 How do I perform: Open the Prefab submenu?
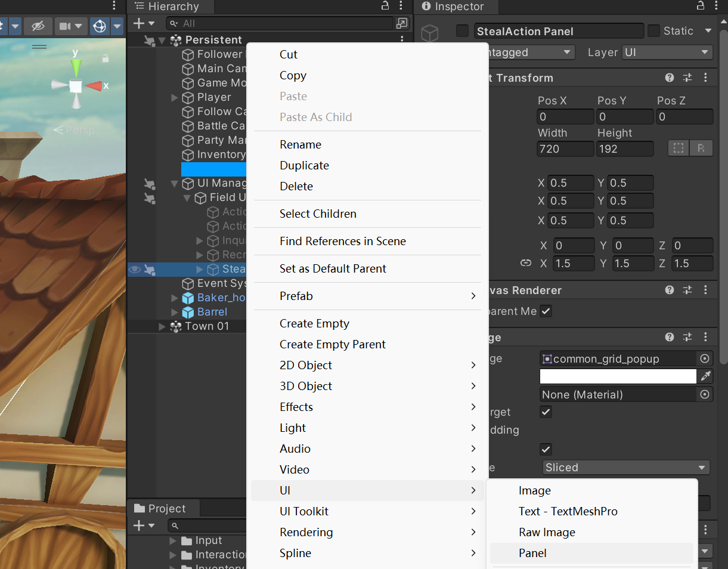(367, 296)
